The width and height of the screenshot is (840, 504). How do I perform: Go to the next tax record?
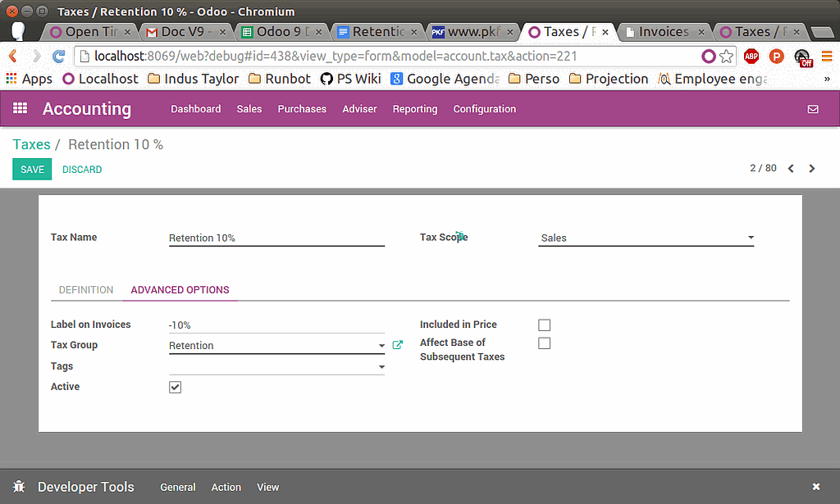click(812, 169)
